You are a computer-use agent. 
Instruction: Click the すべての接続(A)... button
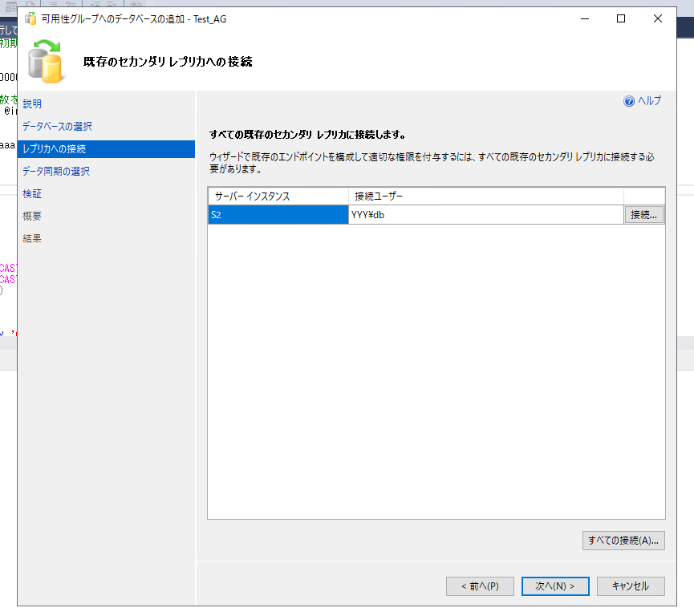(x=623, y=541)
